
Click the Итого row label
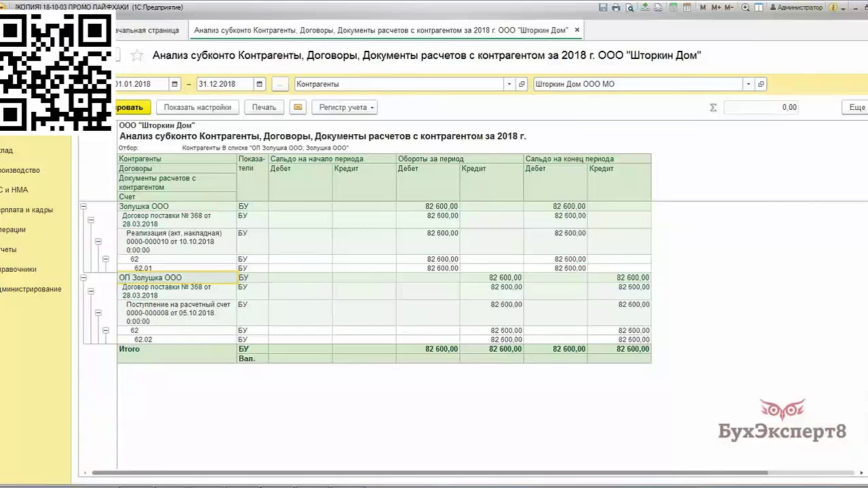coord(130,349)
